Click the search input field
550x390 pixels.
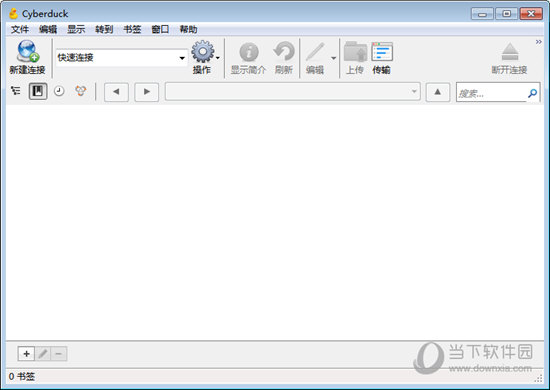(x=491, y=93)
